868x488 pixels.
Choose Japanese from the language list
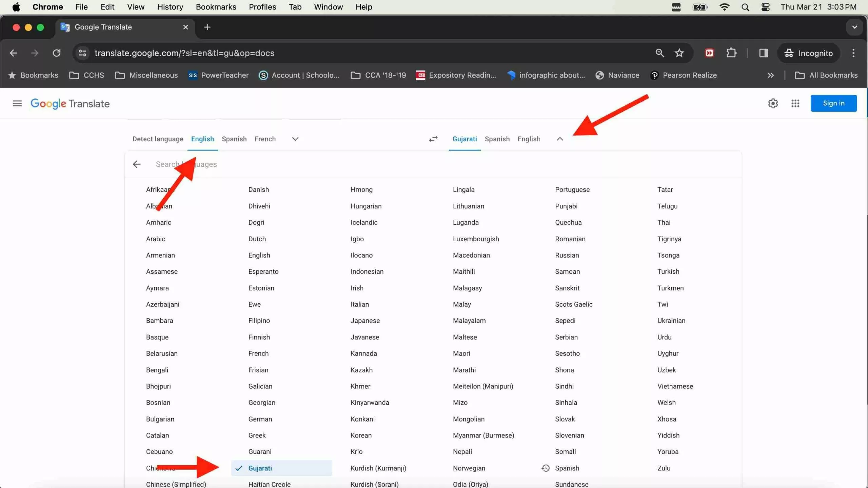coord(365,320)
